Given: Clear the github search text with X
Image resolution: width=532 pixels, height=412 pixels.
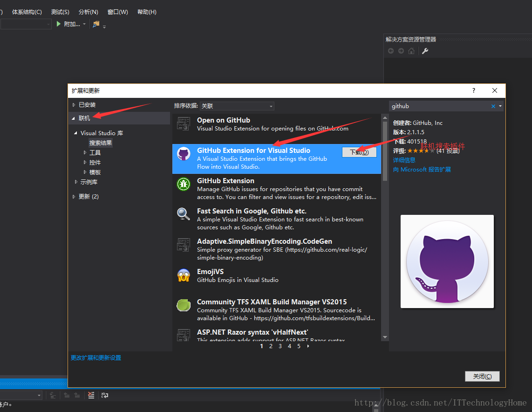Looking at the screenshot, I should pyautogui.click(x=493, y=106).
